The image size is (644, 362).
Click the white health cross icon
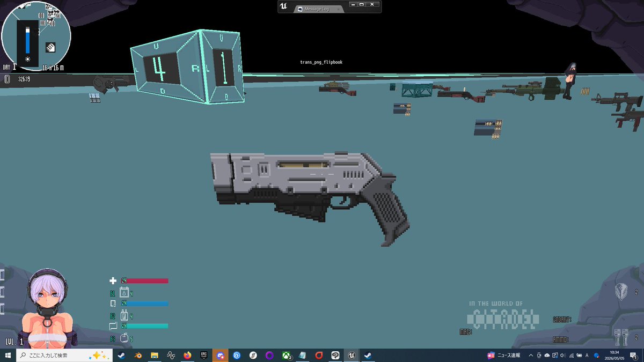113,280
